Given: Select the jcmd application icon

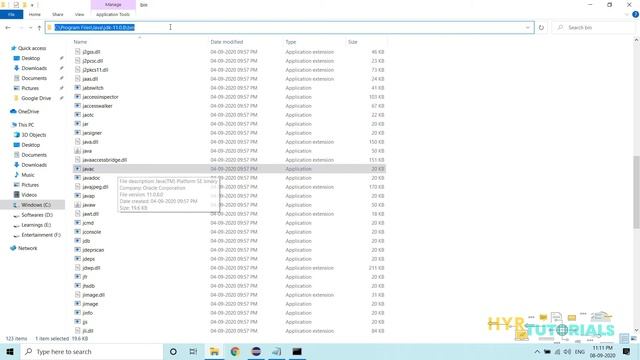Looking at the screenshot, I should [78, 223].
